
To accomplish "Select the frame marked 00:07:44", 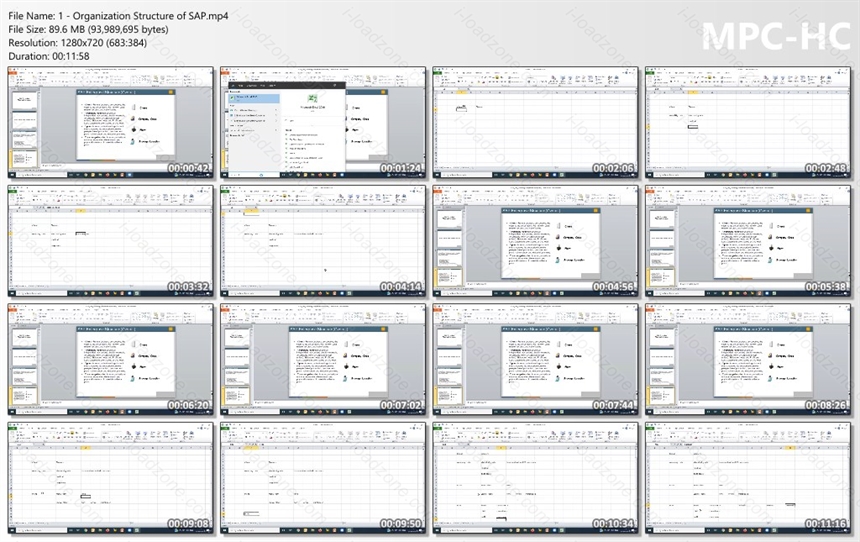I will pos(536,360).
